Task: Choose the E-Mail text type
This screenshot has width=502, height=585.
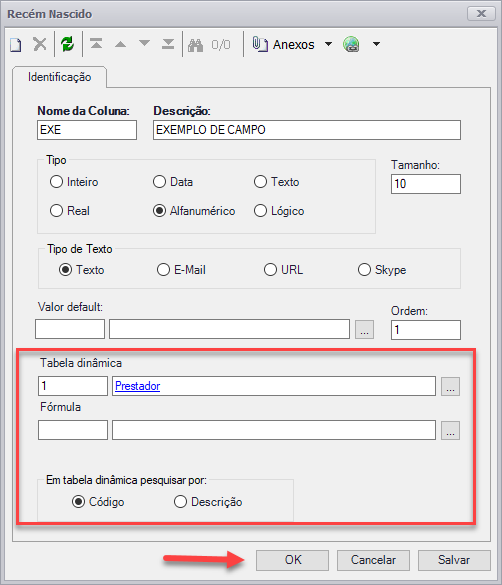Action: [163, 269]
